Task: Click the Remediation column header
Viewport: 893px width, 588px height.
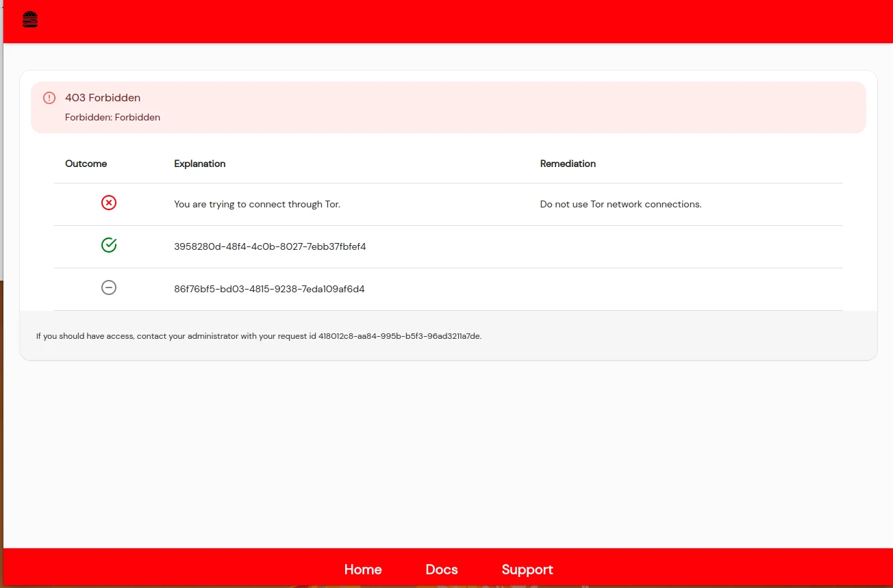Action: coord(568,164)
